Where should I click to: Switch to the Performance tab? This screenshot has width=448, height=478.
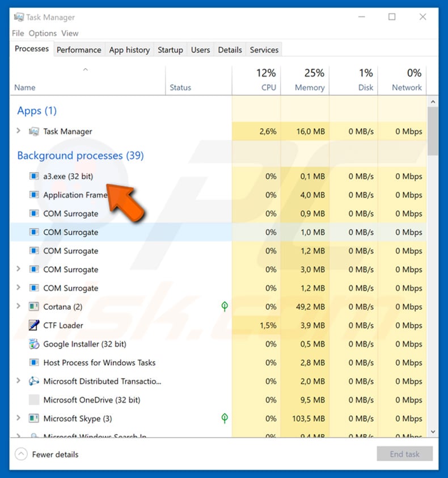tap(79, 50)
